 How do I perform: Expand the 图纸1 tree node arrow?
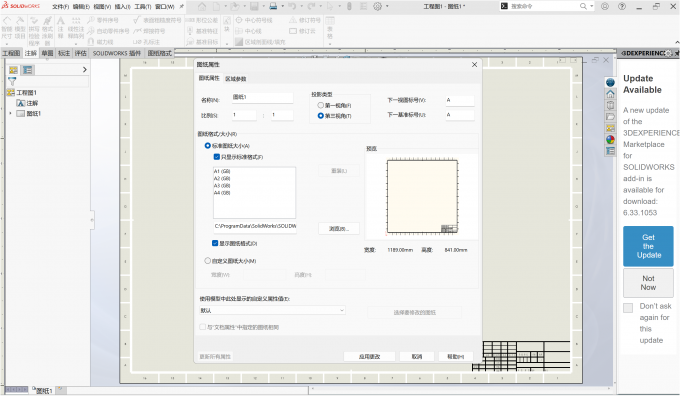pos(10,113)
